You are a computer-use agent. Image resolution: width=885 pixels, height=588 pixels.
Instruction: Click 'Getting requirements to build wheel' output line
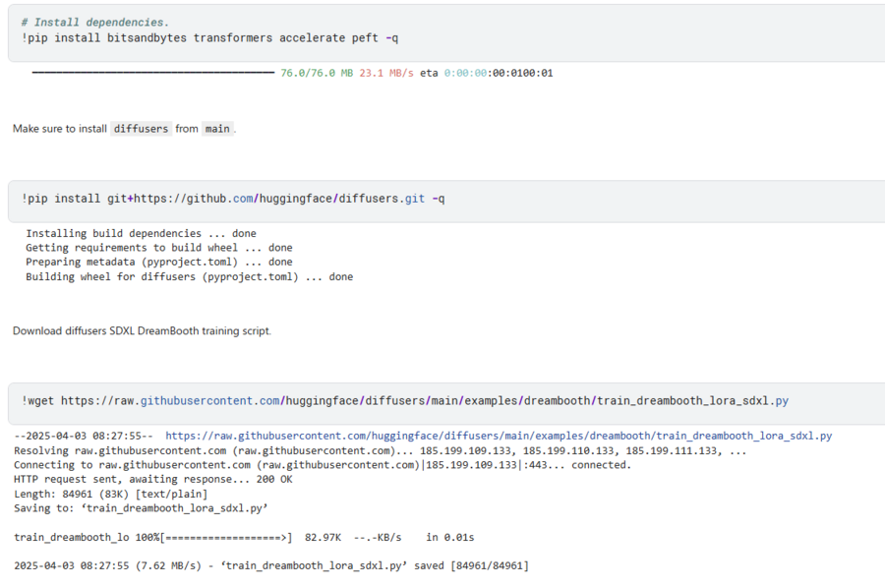tap(158, 248)
